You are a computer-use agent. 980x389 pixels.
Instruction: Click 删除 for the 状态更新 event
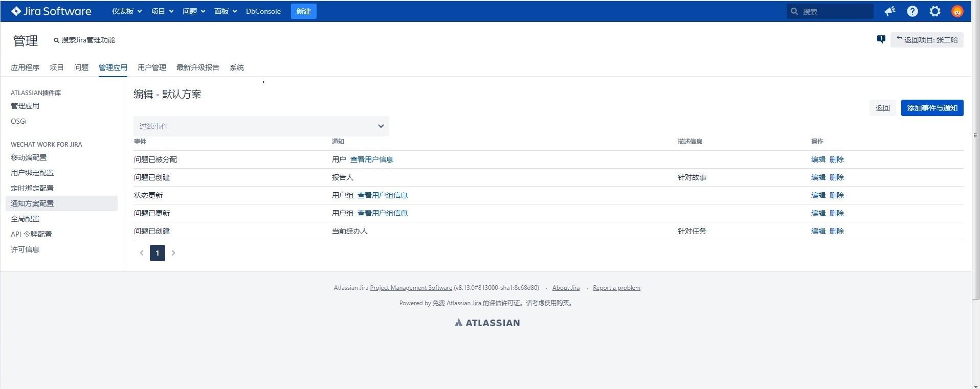[x=837, y=195]
